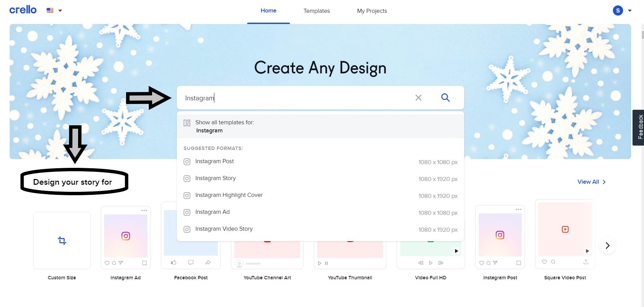644x307 pixels.
Task: Click three-dots on Instagram Post card
Action: point(518,209)
